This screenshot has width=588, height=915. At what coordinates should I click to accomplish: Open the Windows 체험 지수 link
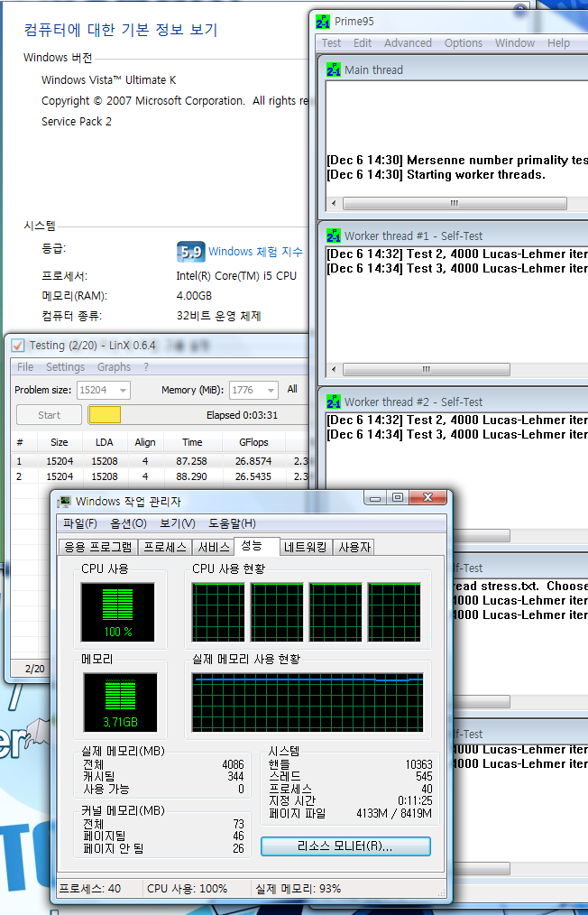255,252
